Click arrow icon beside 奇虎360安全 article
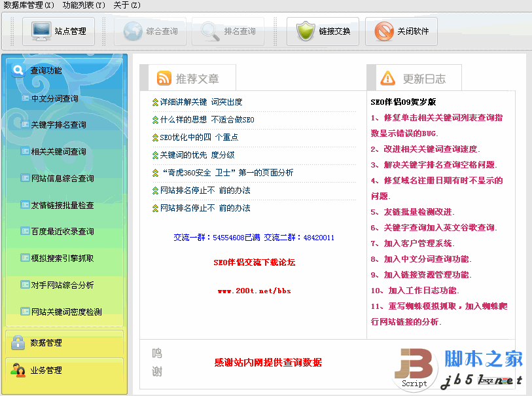The image size is (532, 396). (155, 173)
